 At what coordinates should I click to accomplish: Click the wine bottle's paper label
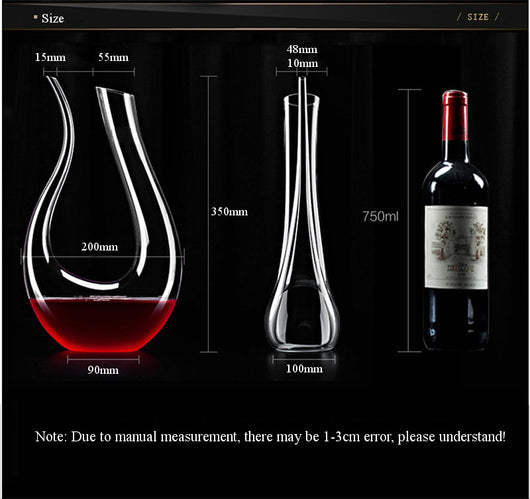point(456,247)
